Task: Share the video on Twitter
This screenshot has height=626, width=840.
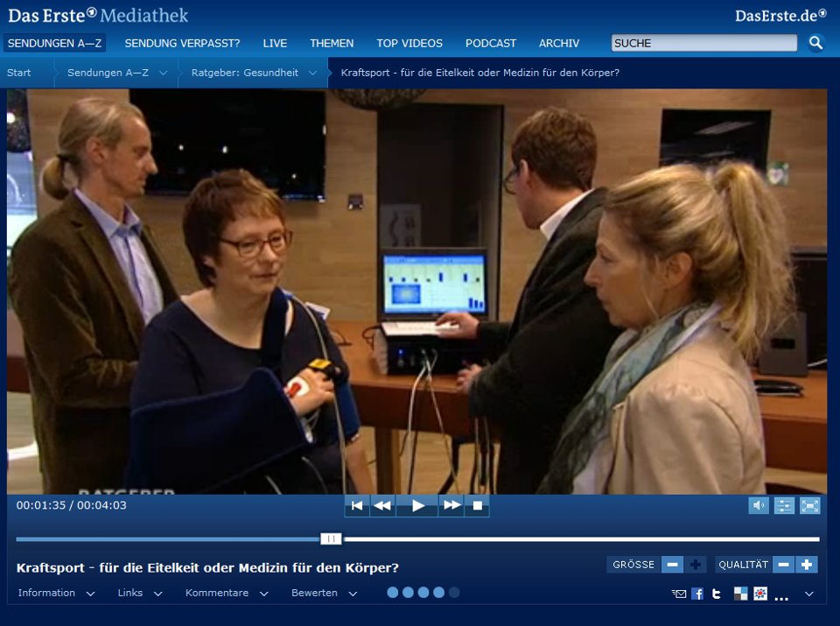Action: coord(717,594)
